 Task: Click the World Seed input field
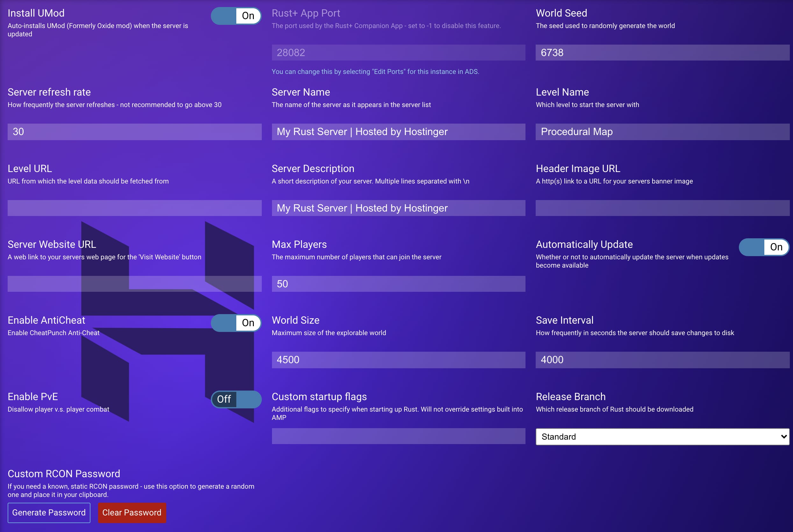[662, 53]
